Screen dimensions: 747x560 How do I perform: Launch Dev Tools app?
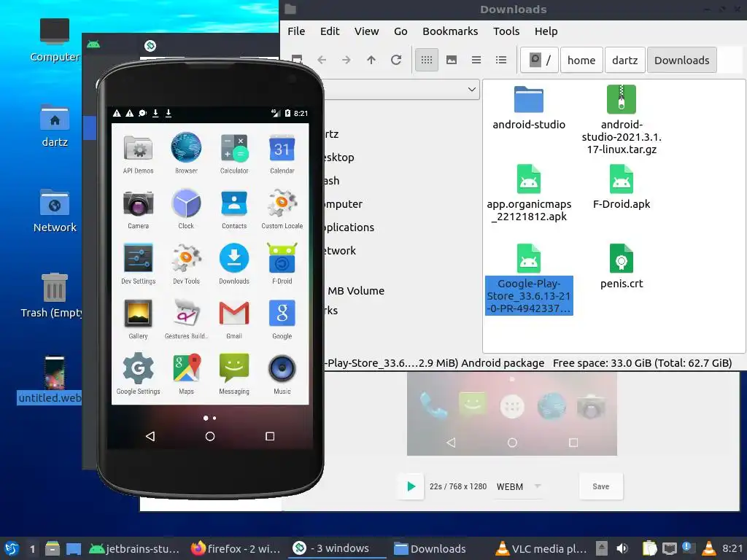click(x=186, y=264)
